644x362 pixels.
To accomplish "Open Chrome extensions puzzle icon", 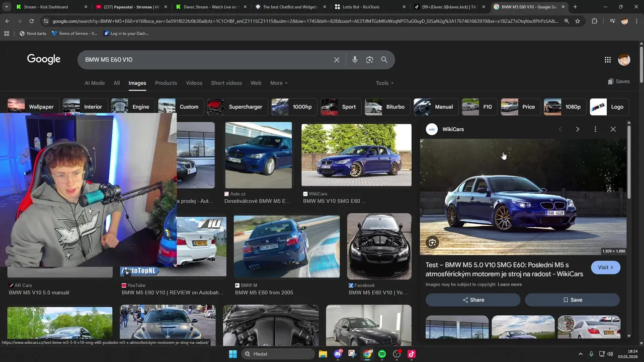I will tap(595, 21).
